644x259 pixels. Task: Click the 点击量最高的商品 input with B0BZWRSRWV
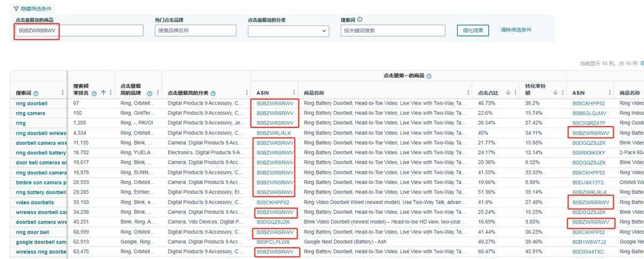click(x=79, y=31)
